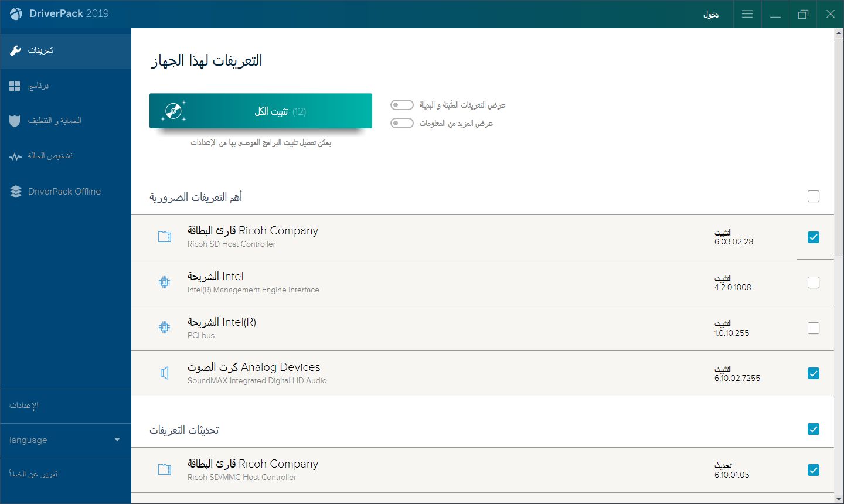Open the wrench drivers section in sidebar
The width and height of the screenshot is (844, 504).
pos(16,50)
